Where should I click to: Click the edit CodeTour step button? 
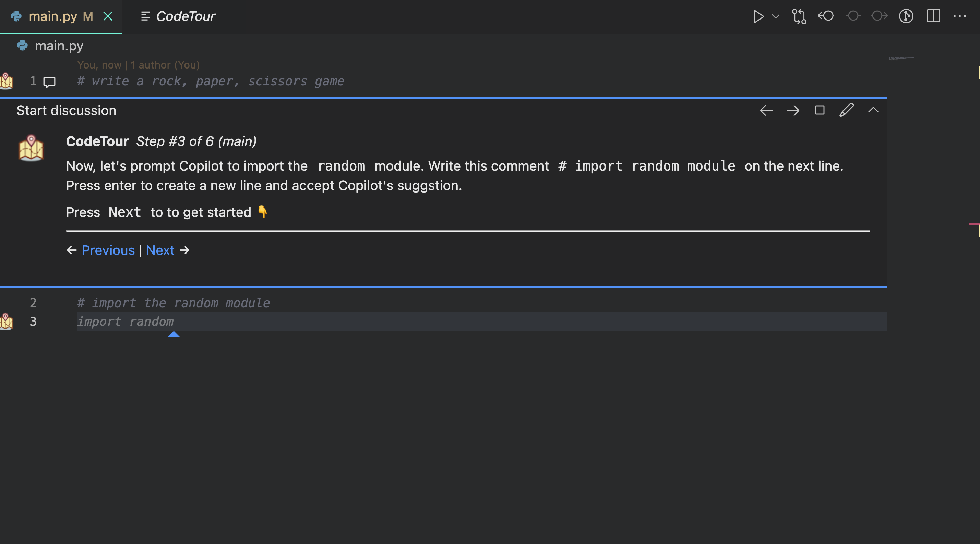pyautogui.click(x=846, y=110)
